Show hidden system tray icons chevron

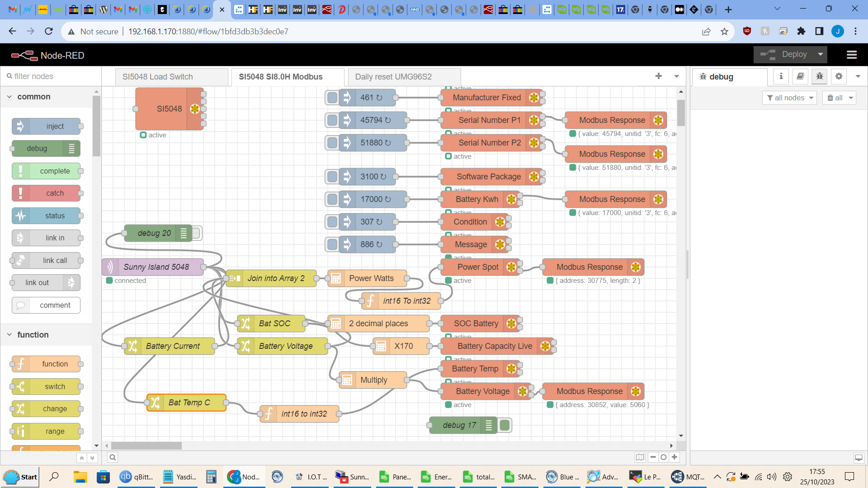tap(717, 477)
